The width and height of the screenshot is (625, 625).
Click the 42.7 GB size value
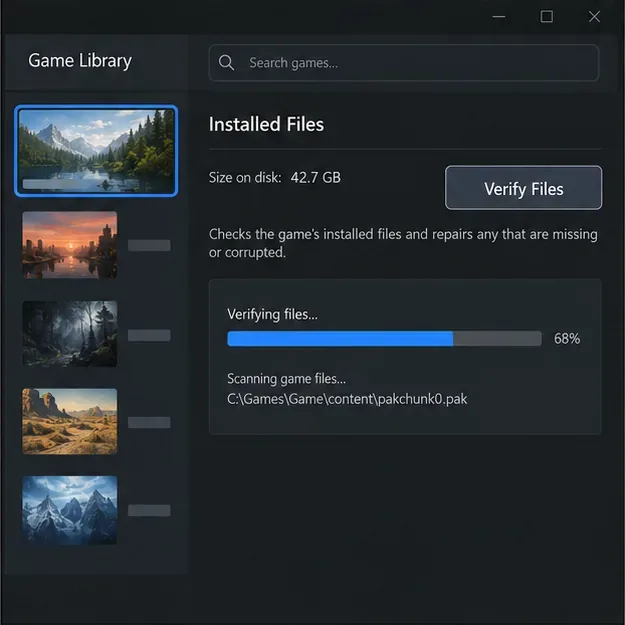(316, 177)
